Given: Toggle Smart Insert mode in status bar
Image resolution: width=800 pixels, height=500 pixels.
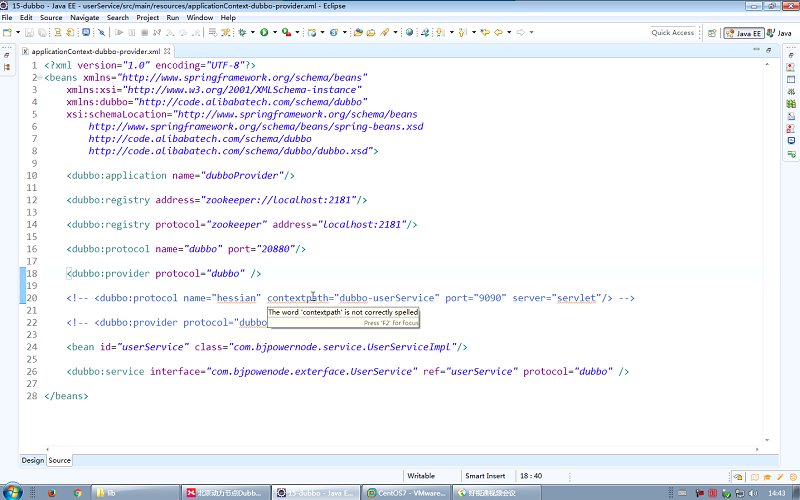Looking at the screenshot, I should pos(484,476).
